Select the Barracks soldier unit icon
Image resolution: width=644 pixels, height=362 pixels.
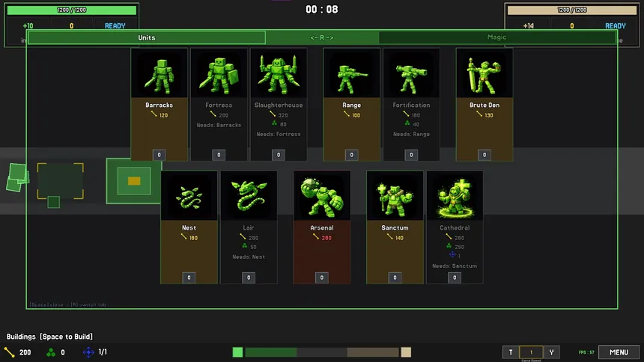tap(159, 73)
